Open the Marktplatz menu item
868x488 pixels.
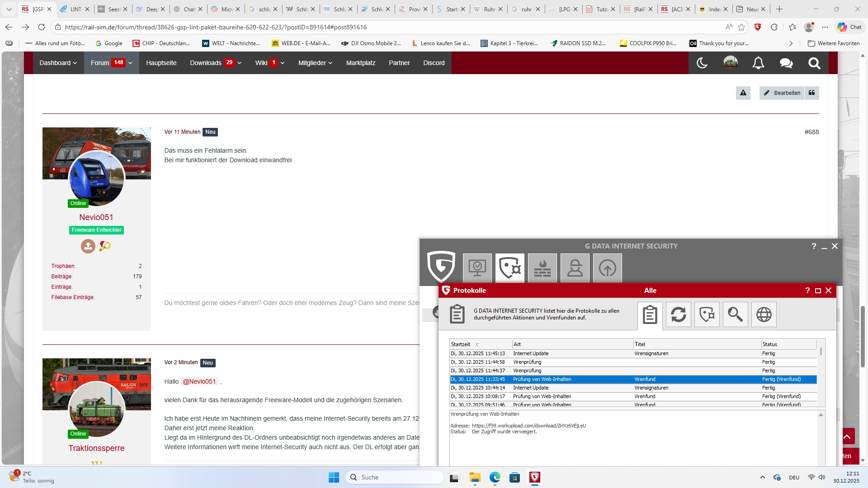(x=360, y=63)
